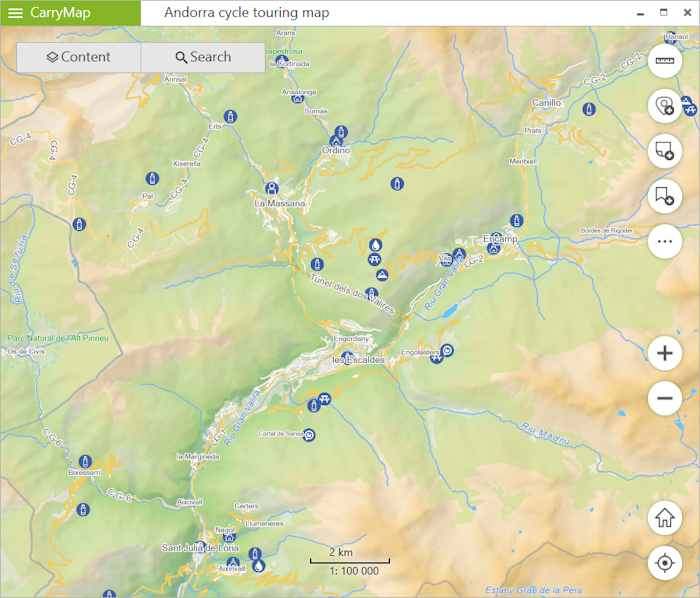The image size is (700, 598).
Task: Open the map Search
Action: pyautogui.click(x=203, y=57)
